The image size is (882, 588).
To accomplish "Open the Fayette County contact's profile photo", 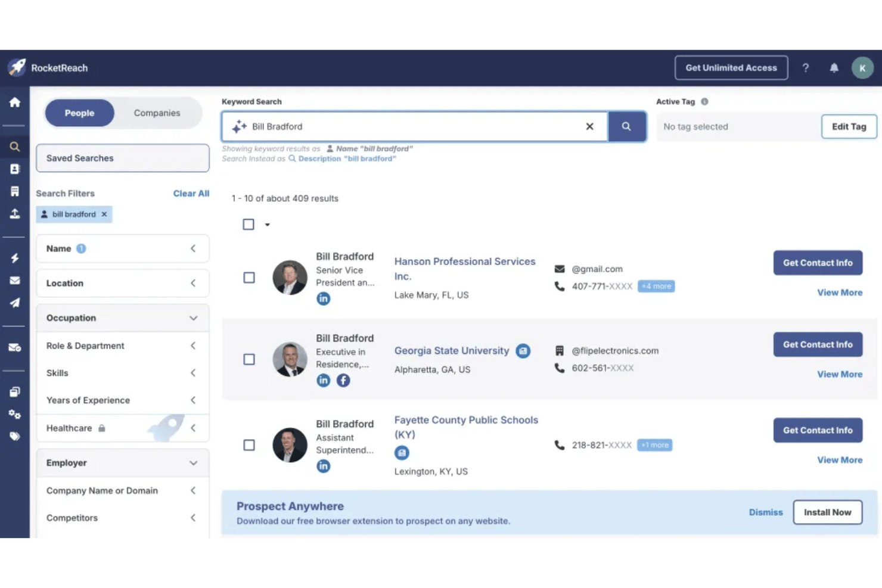I will coord(290,445).
